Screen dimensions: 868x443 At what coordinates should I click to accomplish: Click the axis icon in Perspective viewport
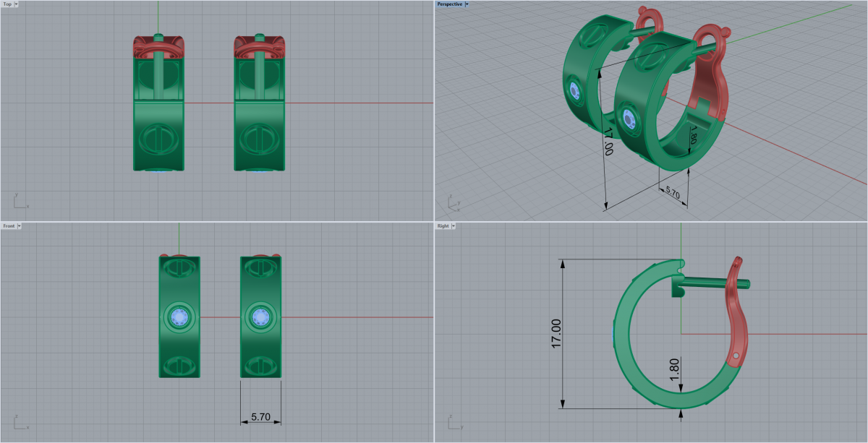(452, 203)
